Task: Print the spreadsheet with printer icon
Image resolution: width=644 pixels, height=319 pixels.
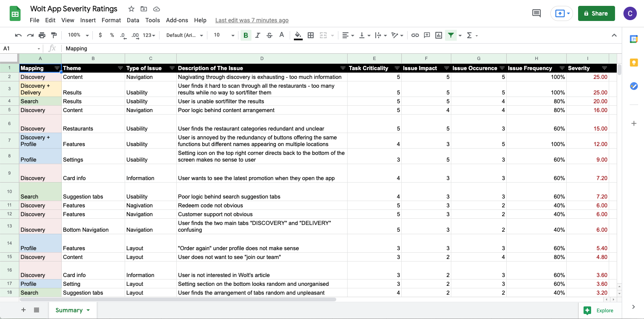Action: tap(42, 35)
